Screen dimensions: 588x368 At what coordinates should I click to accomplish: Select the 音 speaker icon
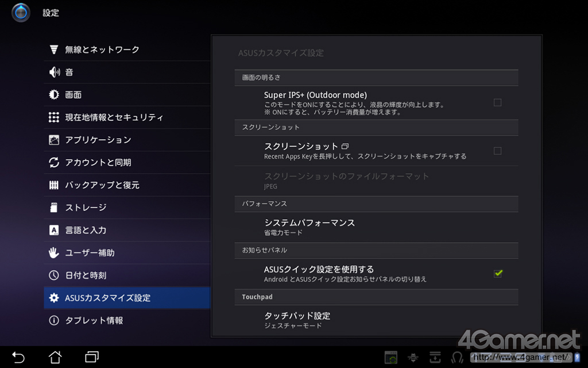pyautogui.click(x=55, y=72)
